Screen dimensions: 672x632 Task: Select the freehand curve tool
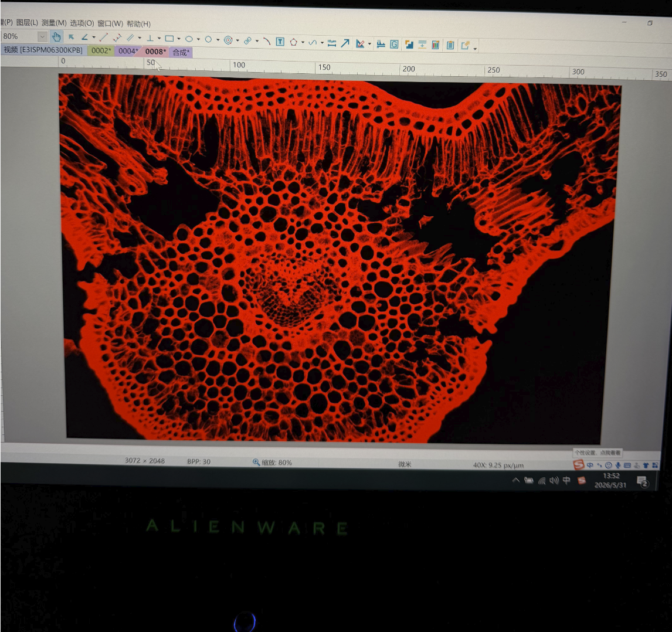[x=313, y=42]
